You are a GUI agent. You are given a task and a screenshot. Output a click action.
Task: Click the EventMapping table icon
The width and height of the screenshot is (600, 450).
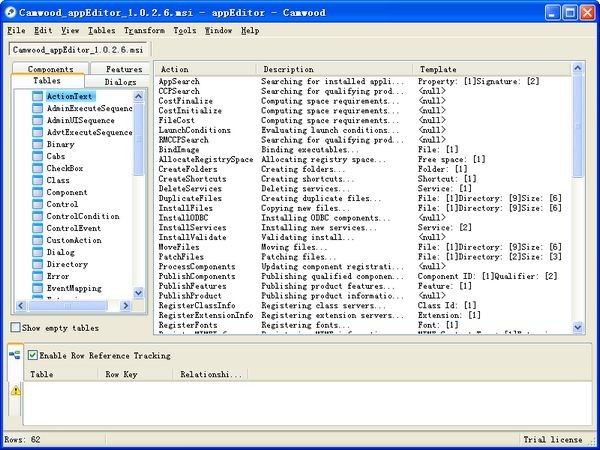[37, 289]
